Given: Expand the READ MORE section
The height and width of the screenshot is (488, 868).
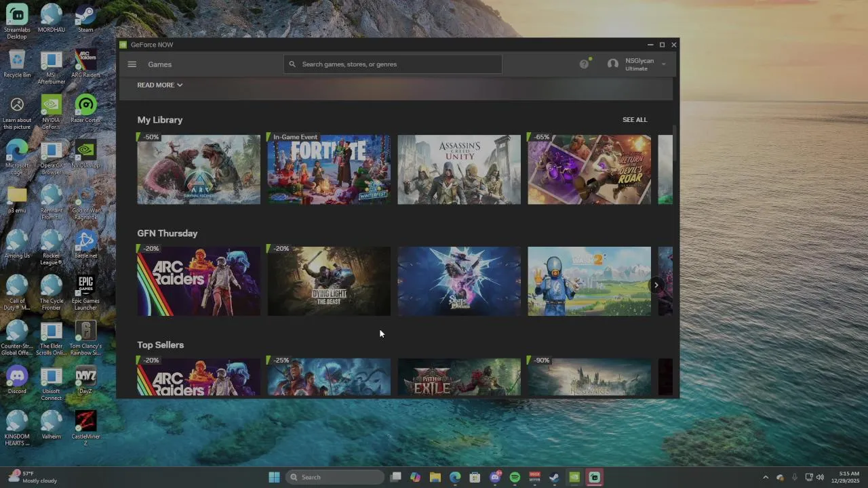Looking at the screenshot, I should coord(160,85).
